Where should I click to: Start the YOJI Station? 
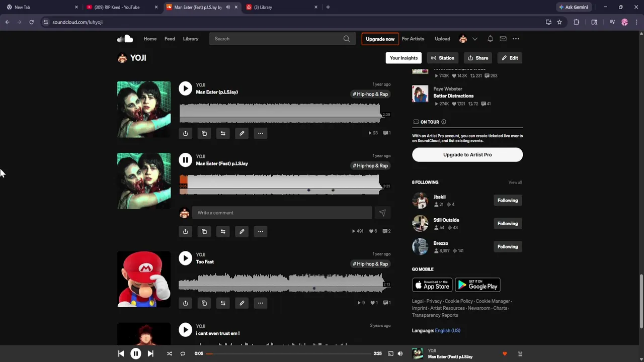pyautogui.click(x=443, y=58)
